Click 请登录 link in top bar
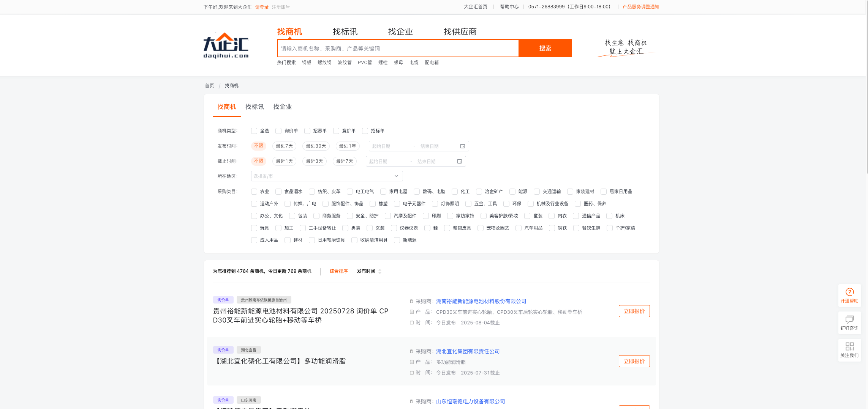The image size is (868, 409). point(262,7)
